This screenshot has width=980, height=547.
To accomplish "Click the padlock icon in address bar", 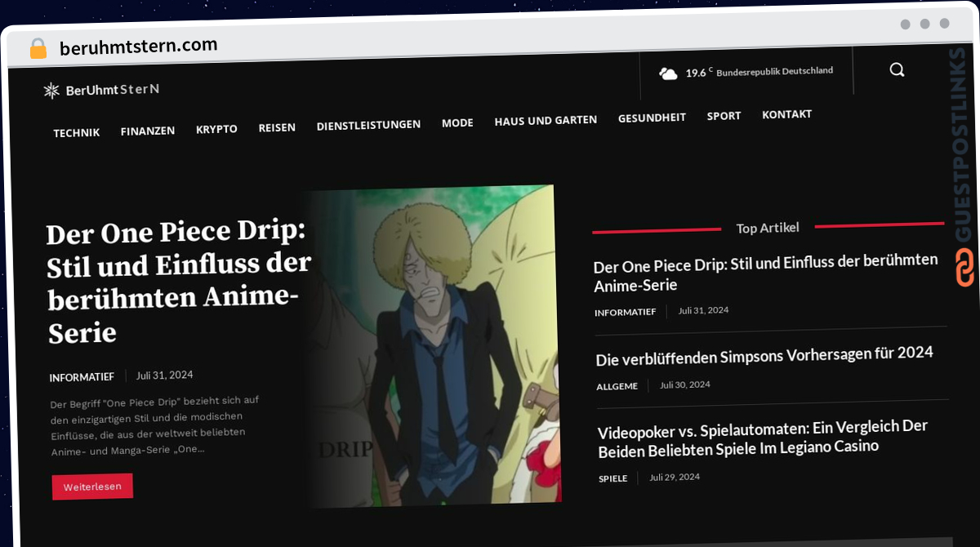I will 38,48.
